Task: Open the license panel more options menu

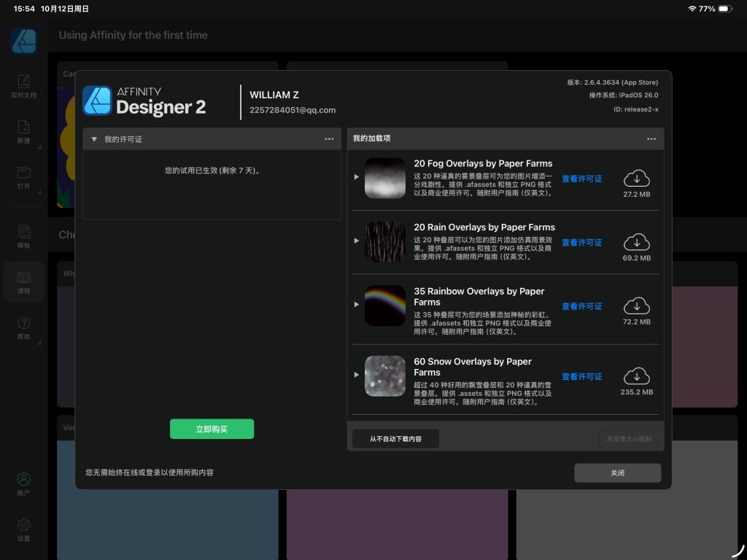Action: click(329, 139)
